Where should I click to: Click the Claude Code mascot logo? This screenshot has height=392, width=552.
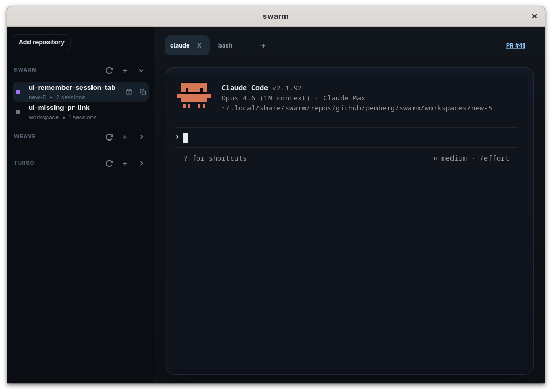[194, 96]
